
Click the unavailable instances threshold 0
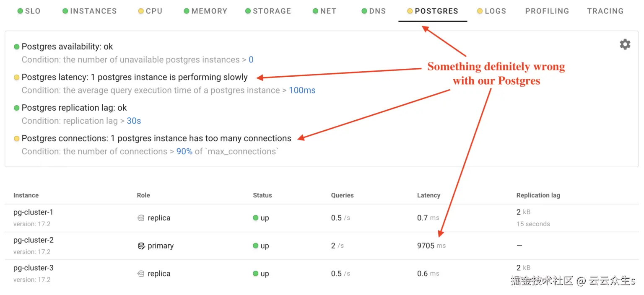251,60
